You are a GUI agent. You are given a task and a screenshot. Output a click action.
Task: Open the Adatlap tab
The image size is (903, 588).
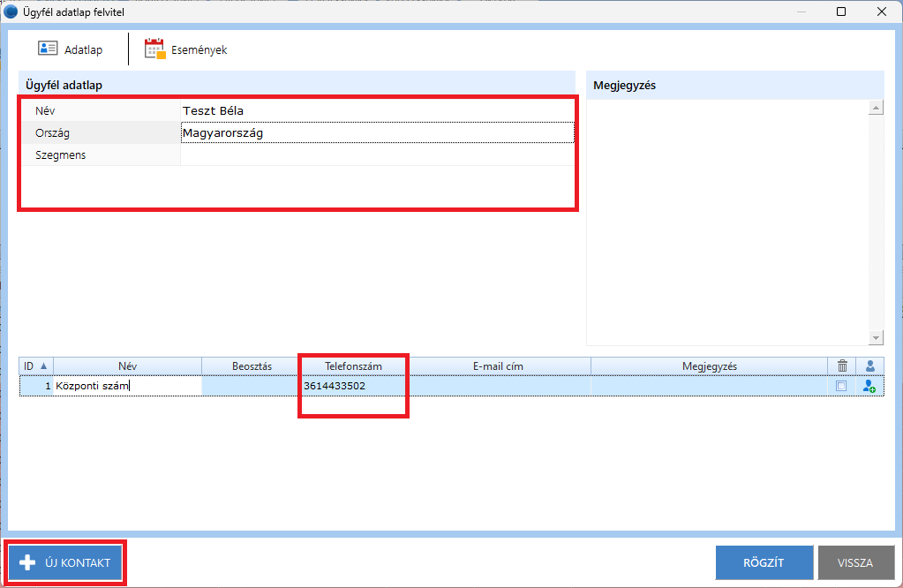[x=71, y=49]
